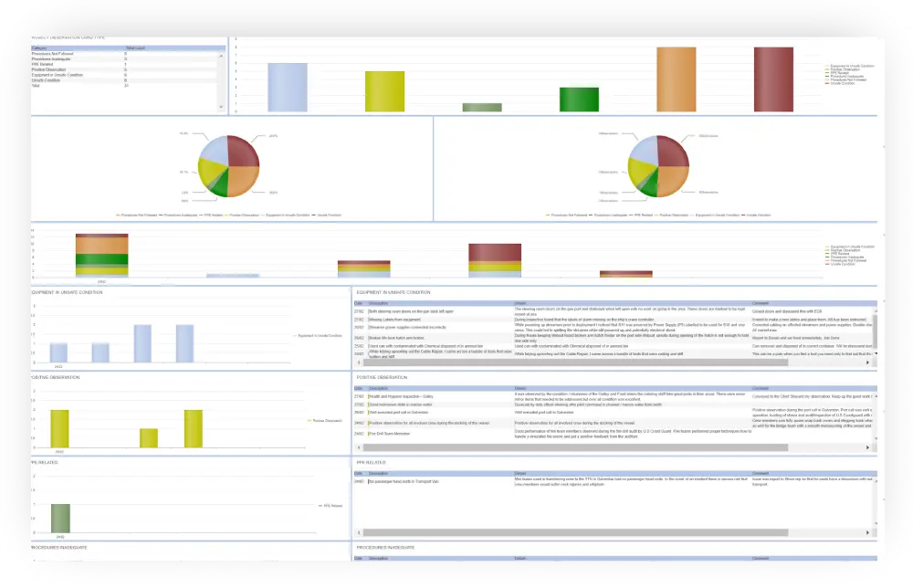Select orange slice of observations-count pie chart
The height and width of the screenshot is (588, 913).
pos(673,181)
